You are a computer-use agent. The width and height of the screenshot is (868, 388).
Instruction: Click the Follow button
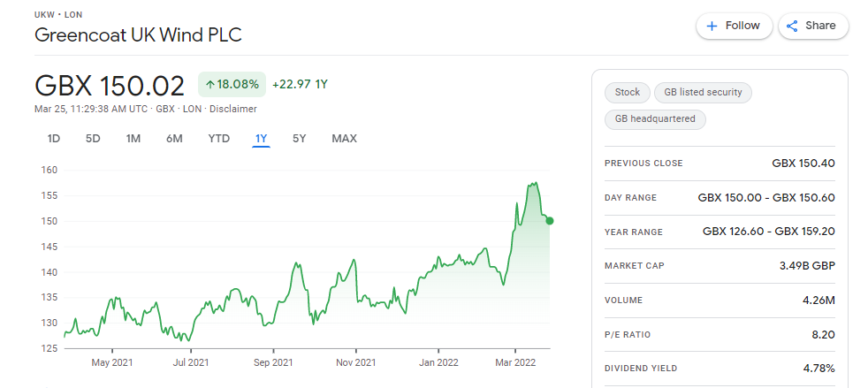click(734, 26)
